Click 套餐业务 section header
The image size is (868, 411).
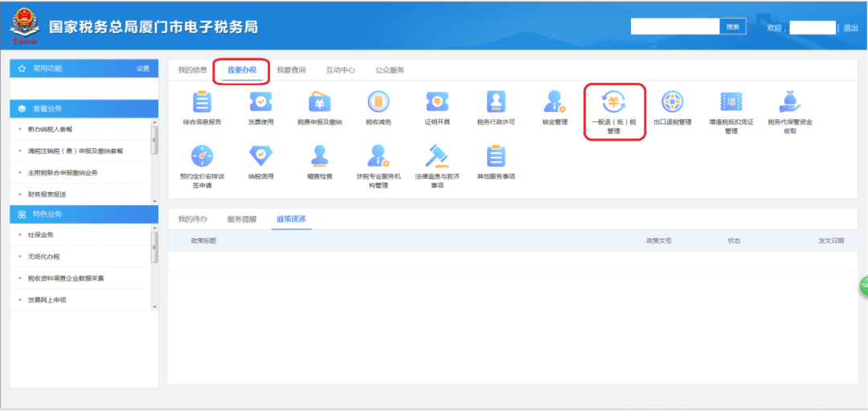click(x=84, y=109)
